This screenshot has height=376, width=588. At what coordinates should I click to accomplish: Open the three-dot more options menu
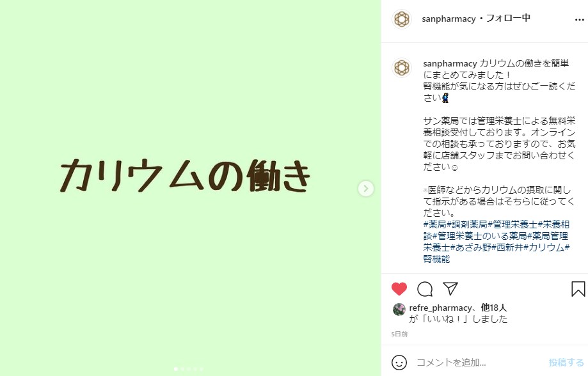(x=580, y=20)
